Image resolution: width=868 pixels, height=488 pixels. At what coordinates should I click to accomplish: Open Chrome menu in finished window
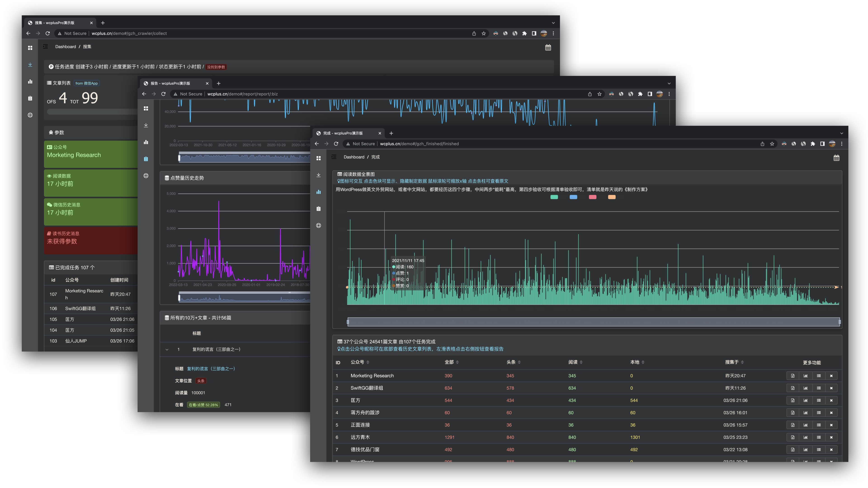[842, 144]
